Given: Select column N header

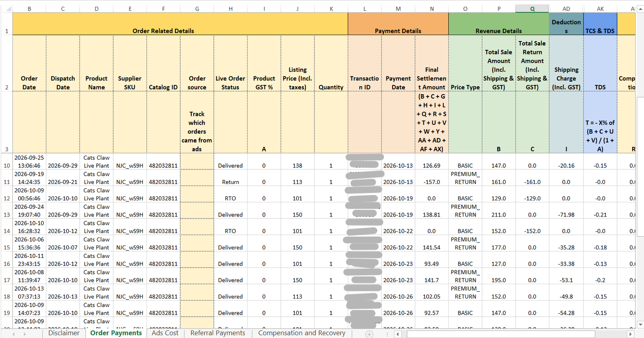Looking at the screenshot, I should click(x=432, y=8).
